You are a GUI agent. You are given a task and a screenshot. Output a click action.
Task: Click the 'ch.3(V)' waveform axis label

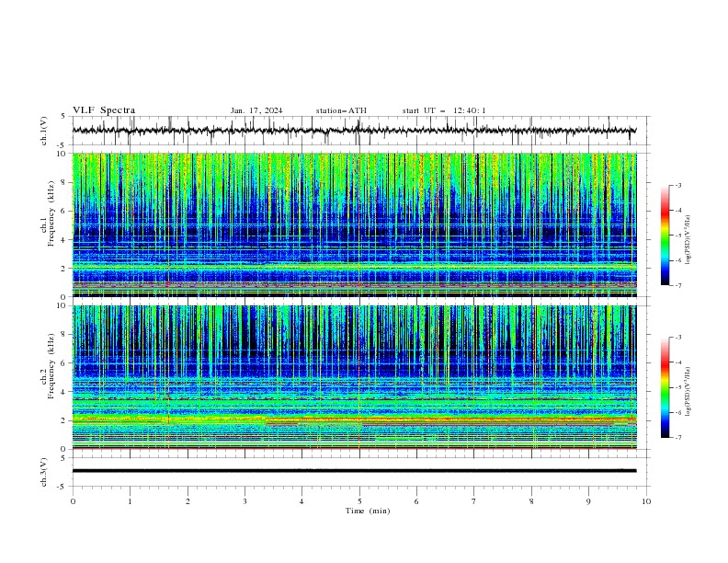pos(44,472)
